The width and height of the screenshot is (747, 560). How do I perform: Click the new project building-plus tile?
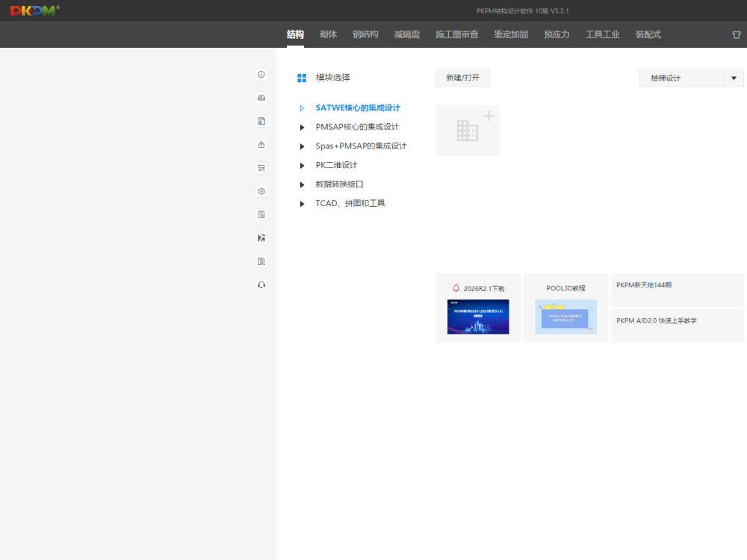tap(468, 131)
